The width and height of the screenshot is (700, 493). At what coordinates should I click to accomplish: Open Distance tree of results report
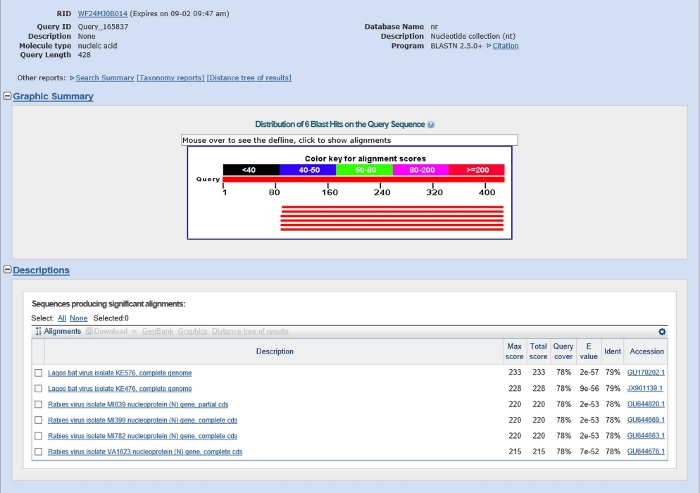point(249,78)
